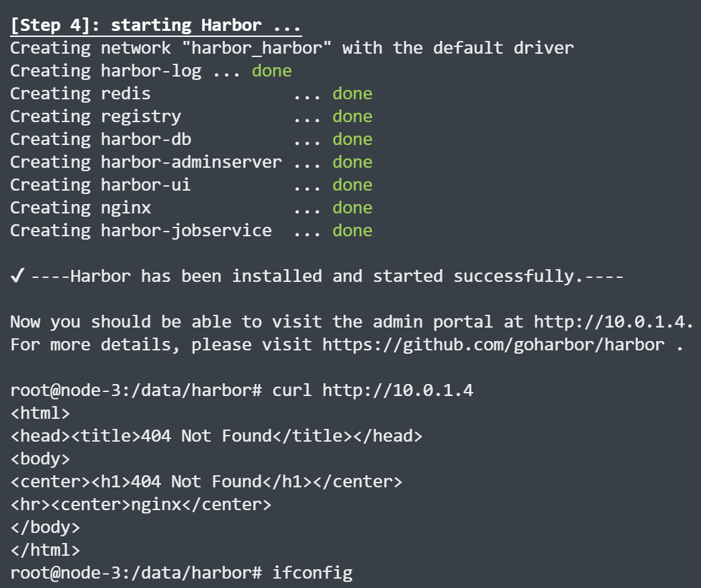This screenshot has height=588, width=701.
Task: Select the done status next to harbor-db
Action: (352, 140)
